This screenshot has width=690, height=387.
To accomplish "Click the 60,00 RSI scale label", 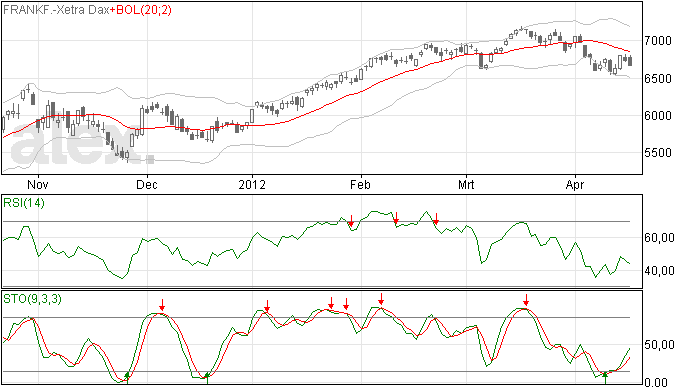I will click(659, 238).
